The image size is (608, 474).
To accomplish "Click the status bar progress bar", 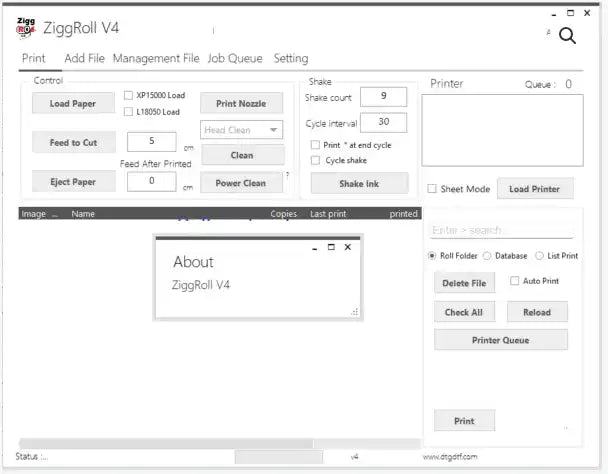I will 279,457.
